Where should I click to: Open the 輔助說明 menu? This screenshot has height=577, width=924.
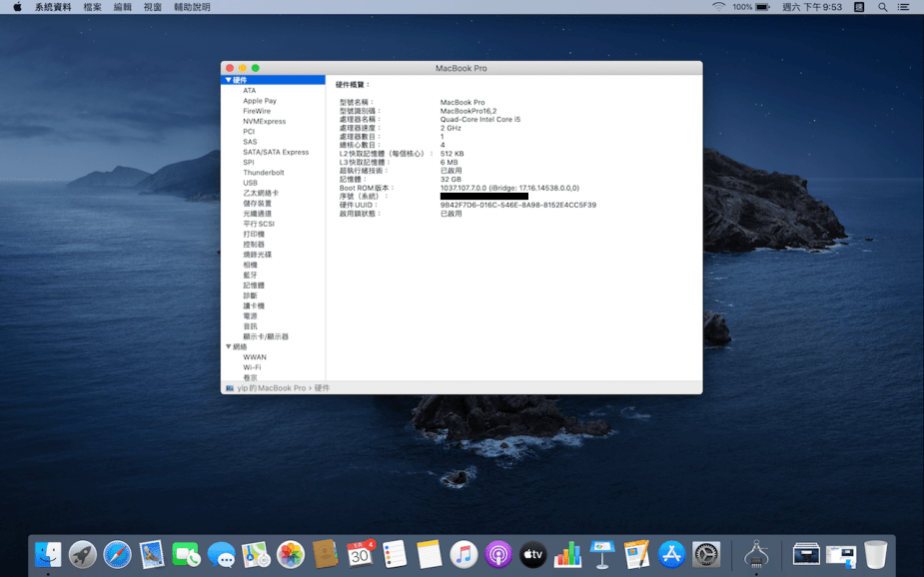coord(192,7)
